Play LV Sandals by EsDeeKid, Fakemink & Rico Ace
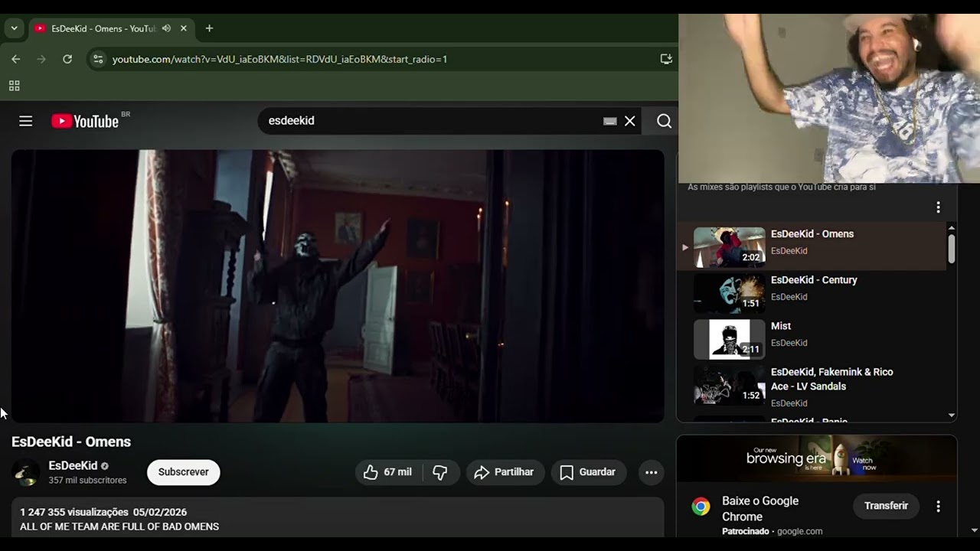This screenshot has height=551, width=980. pos(831,379)
